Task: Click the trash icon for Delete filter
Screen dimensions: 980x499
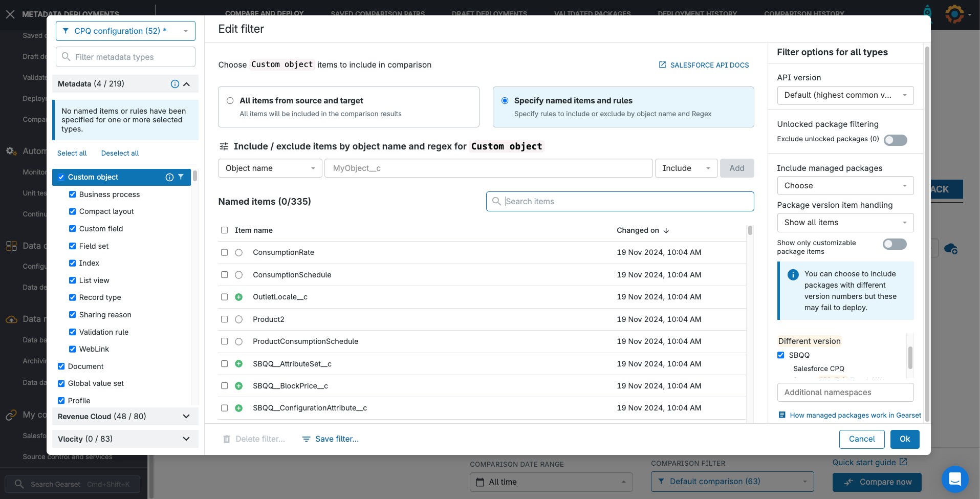Action: [226, 439]
